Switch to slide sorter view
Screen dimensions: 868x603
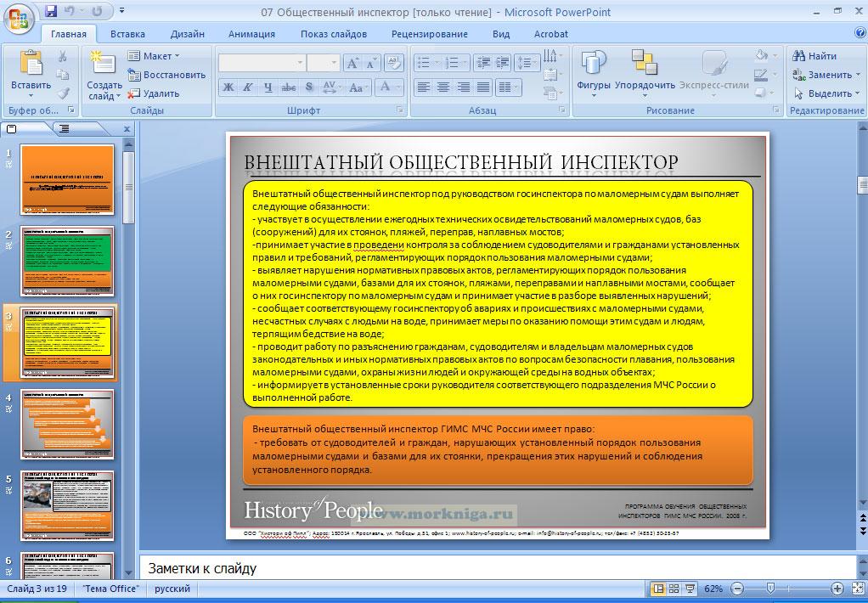[674, 589]
